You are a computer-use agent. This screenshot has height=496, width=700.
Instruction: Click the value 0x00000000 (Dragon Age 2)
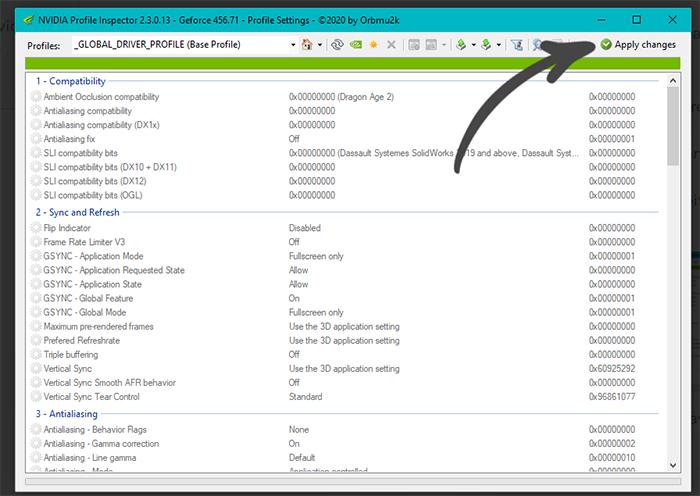[342, 96]
